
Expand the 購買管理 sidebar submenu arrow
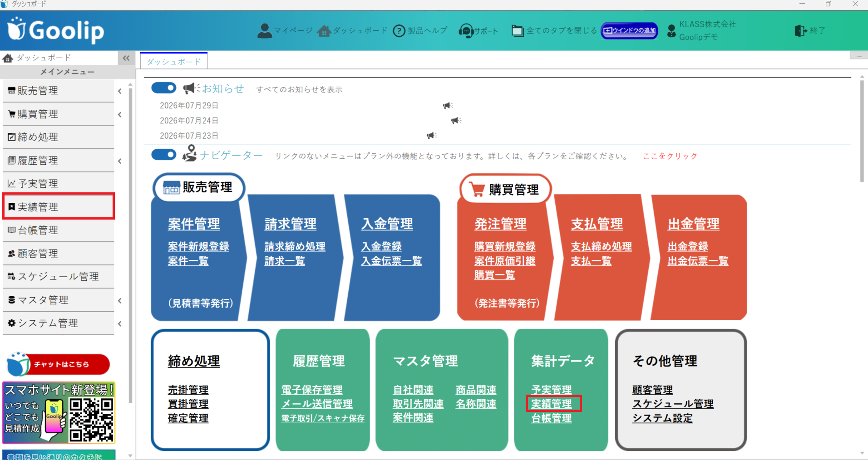119,114
